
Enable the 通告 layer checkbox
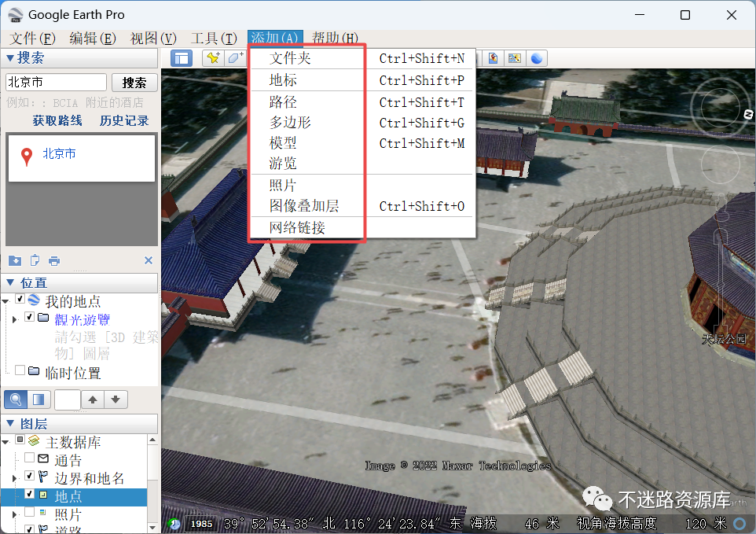click(x=29, y=457)
